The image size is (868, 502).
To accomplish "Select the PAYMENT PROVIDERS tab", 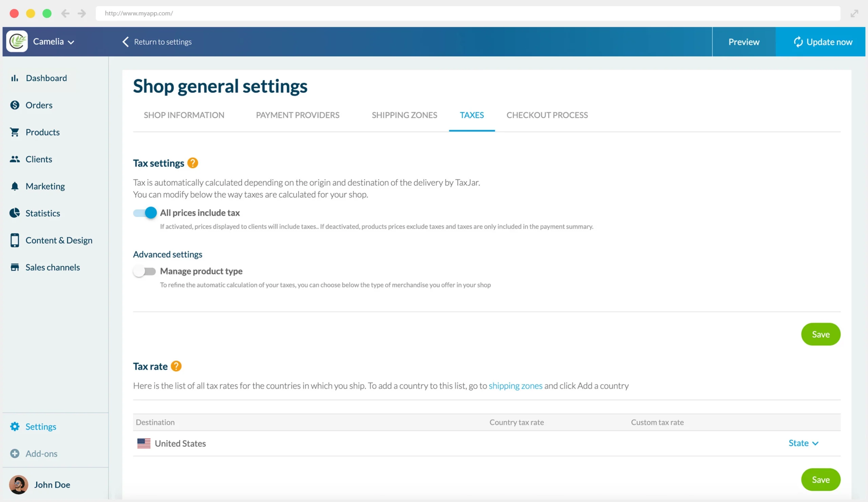I will (297, 115).
